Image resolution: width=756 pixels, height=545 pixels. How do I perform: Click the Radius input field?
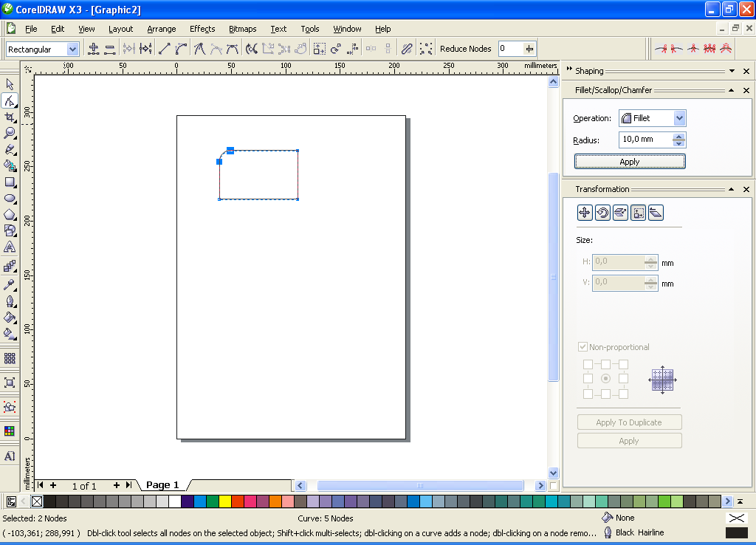(x=645, y=140)
